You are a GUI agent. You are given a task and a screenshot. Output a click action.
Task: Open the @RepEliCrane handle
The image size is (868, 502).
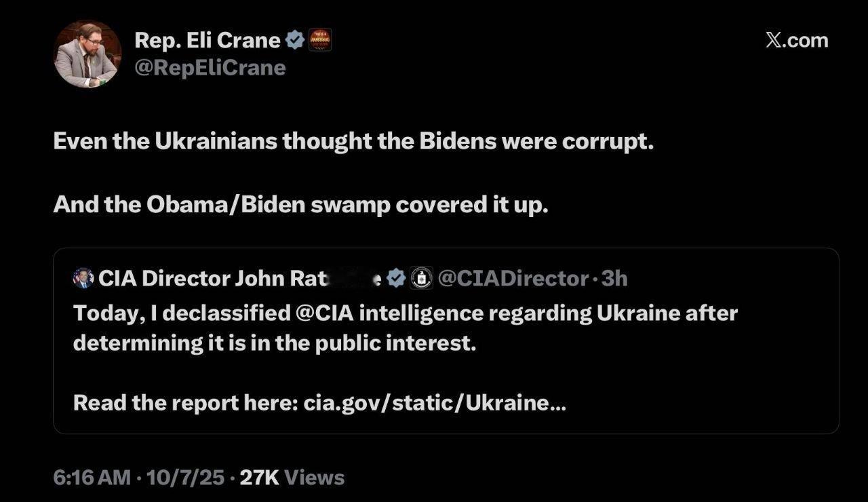click(x=210, y=68)
